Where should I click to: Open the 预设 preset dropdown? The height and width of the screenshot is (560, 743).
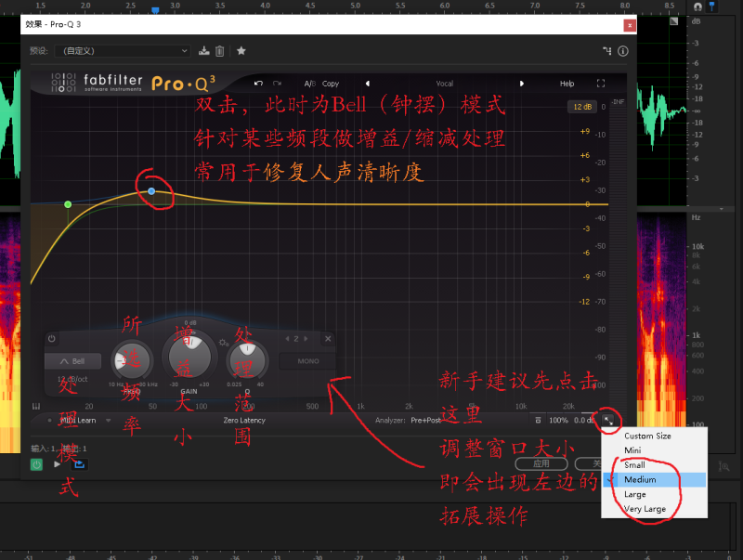pyautogui.click(x=121, y=51)
